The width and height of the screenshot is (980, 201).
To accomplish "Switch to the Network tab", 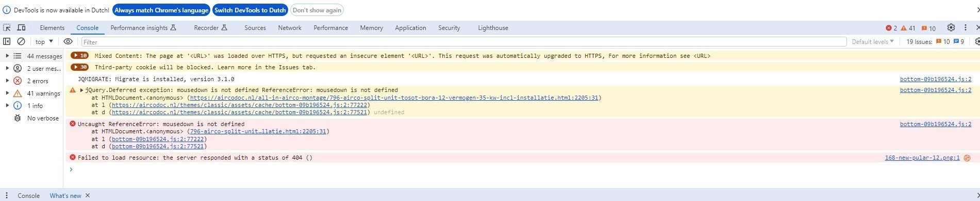I will tap(290, 28).
